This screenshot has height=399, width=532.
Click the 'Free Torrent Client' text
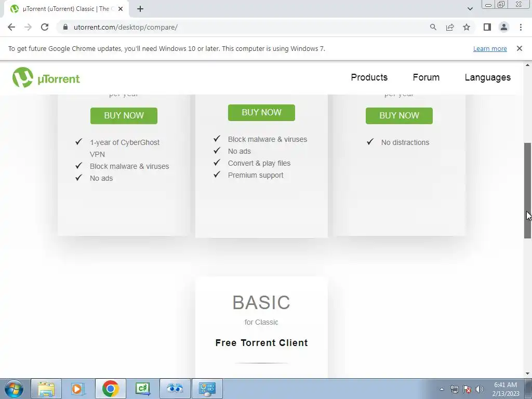[x=262, y=343]
